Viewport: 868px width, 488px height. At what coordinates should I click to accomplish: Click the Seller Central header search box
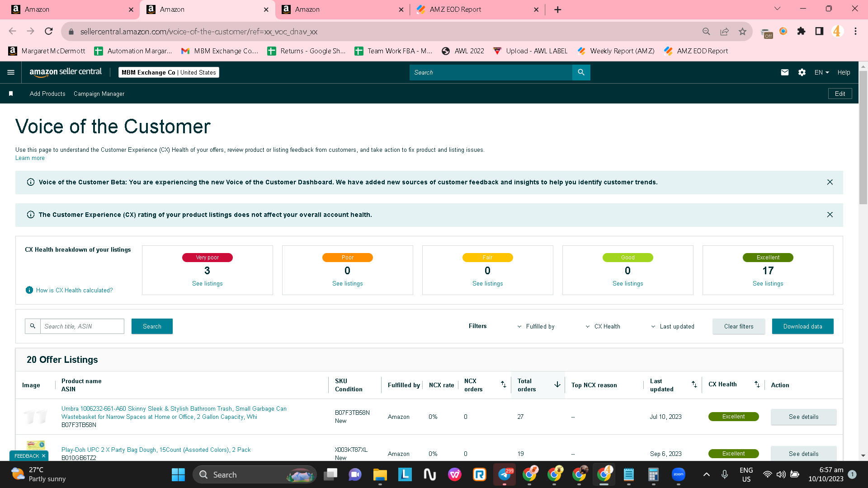point(491,72)
